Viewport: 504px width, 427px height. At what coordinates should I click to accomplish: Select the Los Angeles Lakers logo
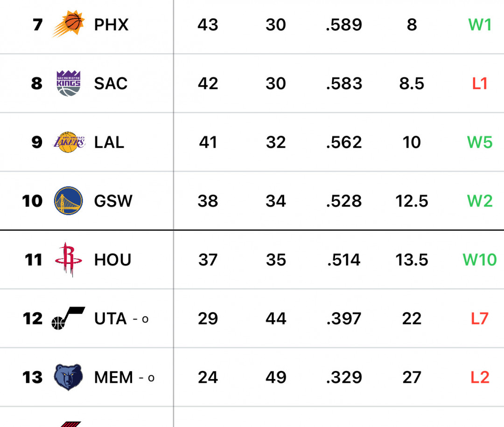pos(68,142)
